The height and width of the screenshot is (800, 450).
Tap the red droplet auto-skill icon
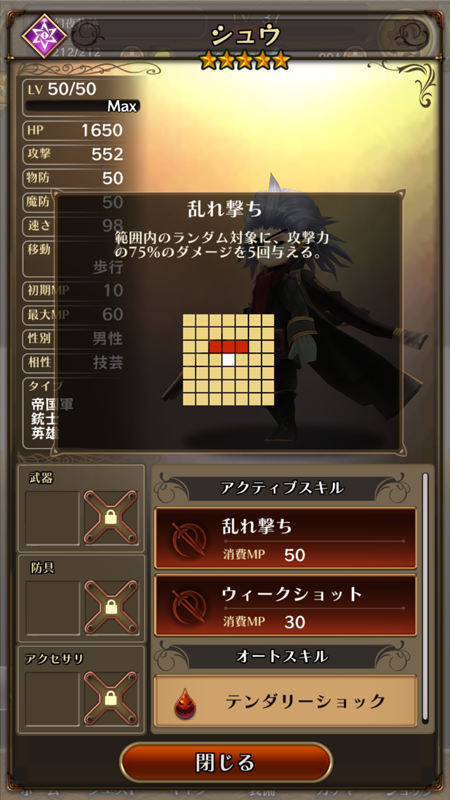click(184, 702)
